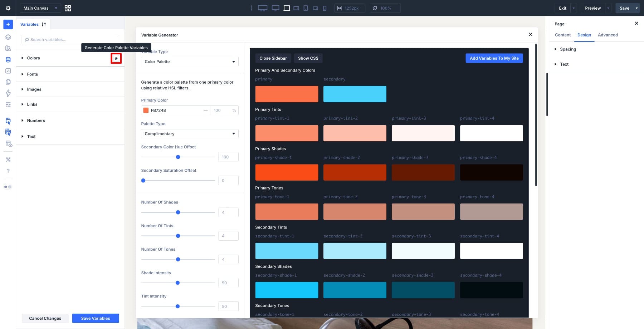Screen dimensions: 644x329
Task: Switch to the Advanced tab
Action: (608, 35)
